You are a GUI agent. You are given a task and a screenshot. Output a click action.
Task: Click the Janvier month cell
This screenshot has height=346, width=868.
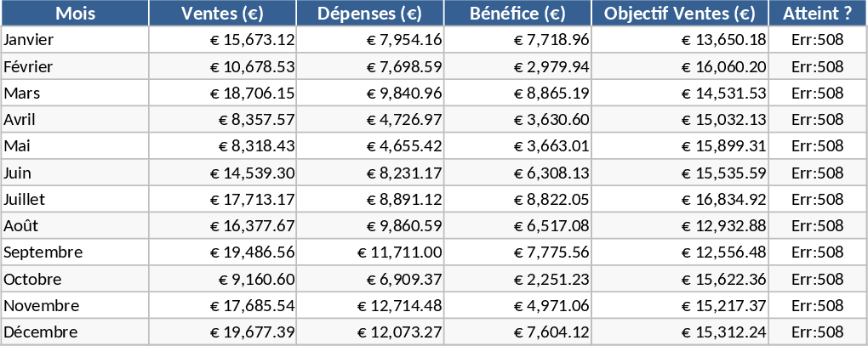(75, 40)
